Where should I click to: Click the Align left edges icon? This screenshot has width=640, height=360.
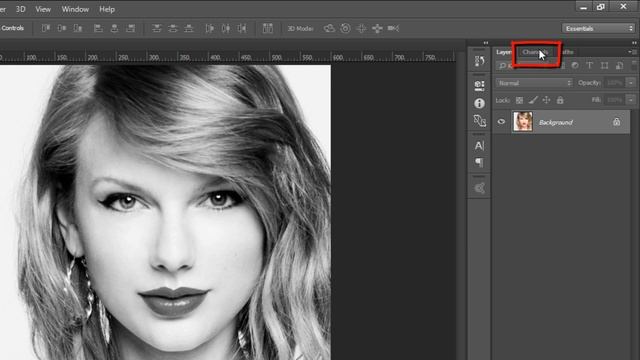[x=98, y=28]
